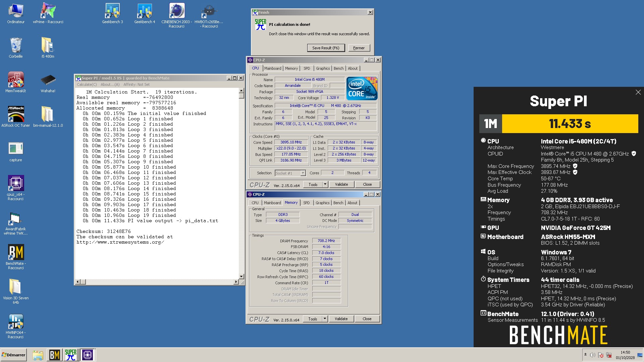The height and width of the screenshot is (362, 644).
Task: Expand Tools dropdown arrow in lower CPU-Z
Action: click(325, 319)
